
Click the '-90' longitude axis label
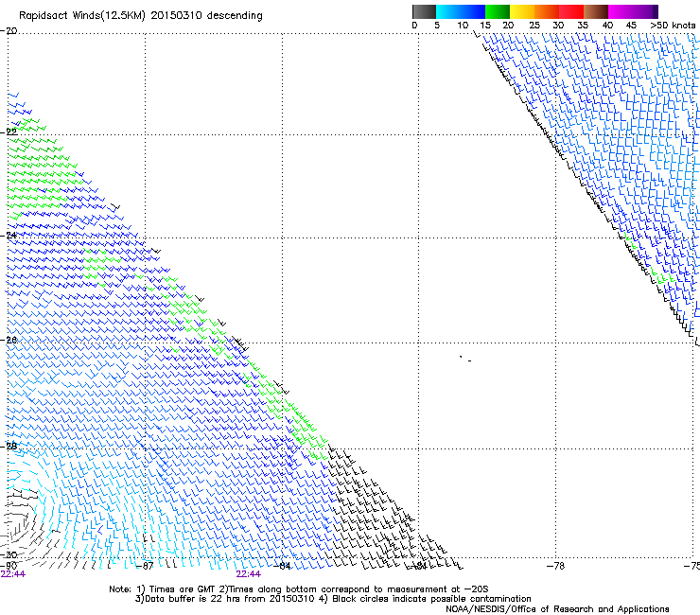[9, 566]
